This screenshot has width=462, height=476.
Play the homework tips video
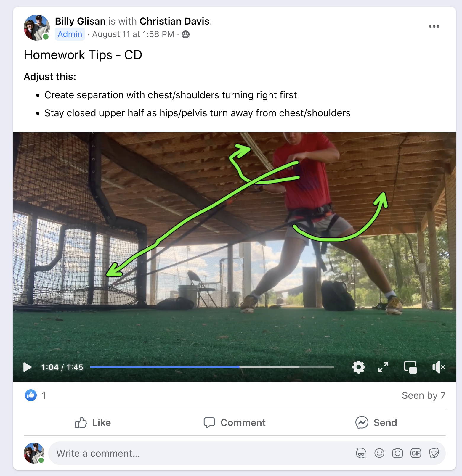click(27, 367)
